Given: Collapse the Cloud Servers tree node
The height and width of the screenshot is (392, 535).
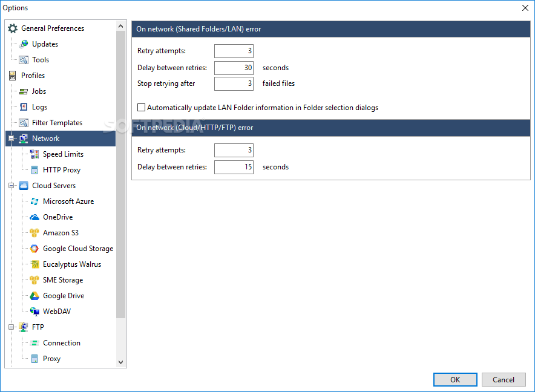Looking at the screenshot, I should (11, 186).
